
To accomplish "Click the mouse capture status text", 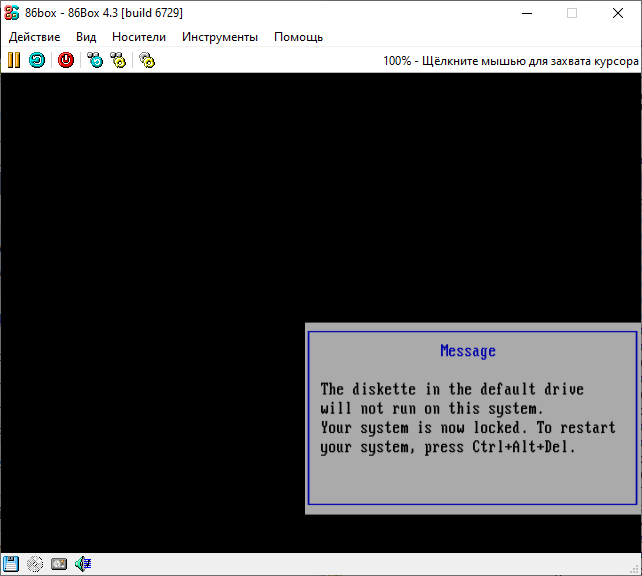I will (511, 61).
